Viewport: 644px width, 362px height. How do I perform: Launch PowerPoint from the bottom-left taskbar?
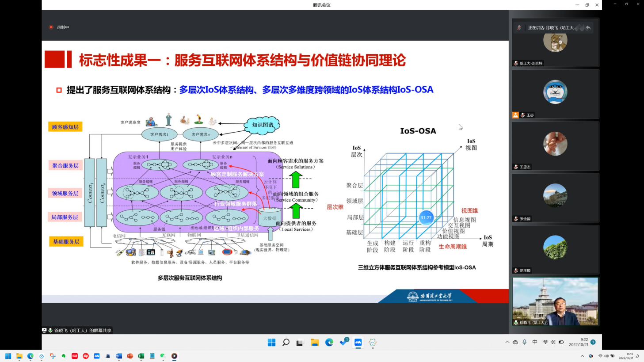[130, 356]
